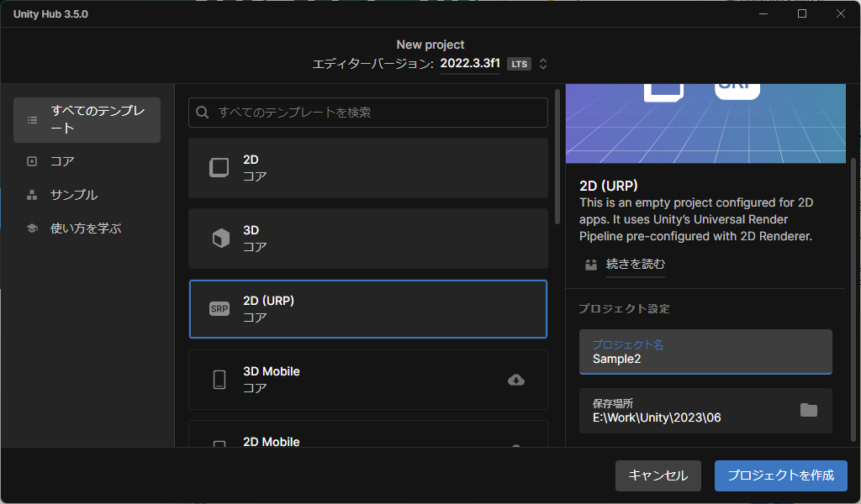
Task: Click the 3D Mobile phone icon
Action: pyautogui.click(x=219, y=380)
